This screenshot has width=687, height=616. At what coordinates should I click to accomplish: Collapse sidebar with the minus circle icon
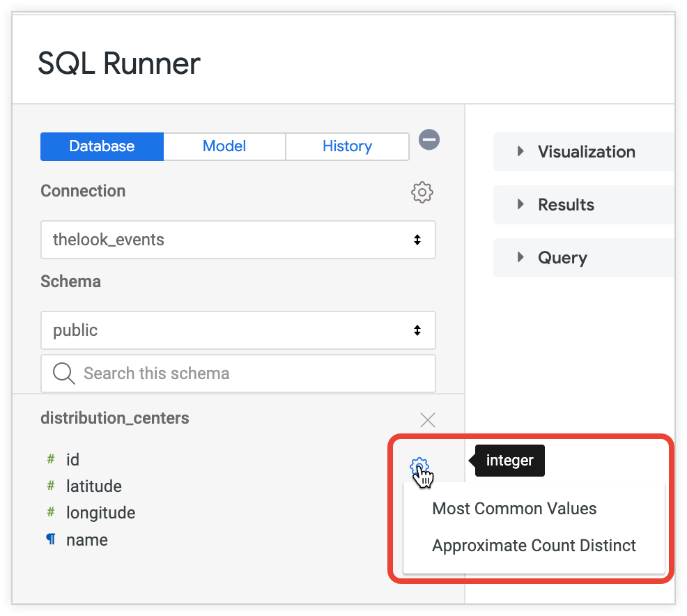(x=429, y=140)
